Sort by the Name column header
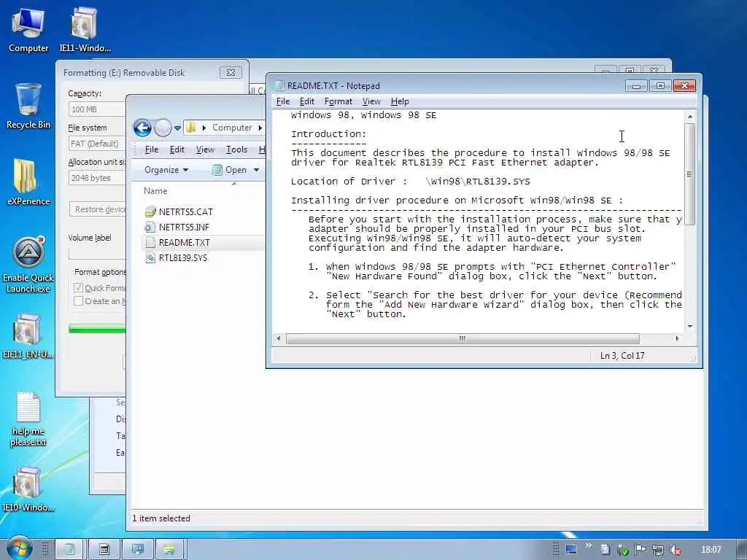747x560 pixels. pos(155,191)
